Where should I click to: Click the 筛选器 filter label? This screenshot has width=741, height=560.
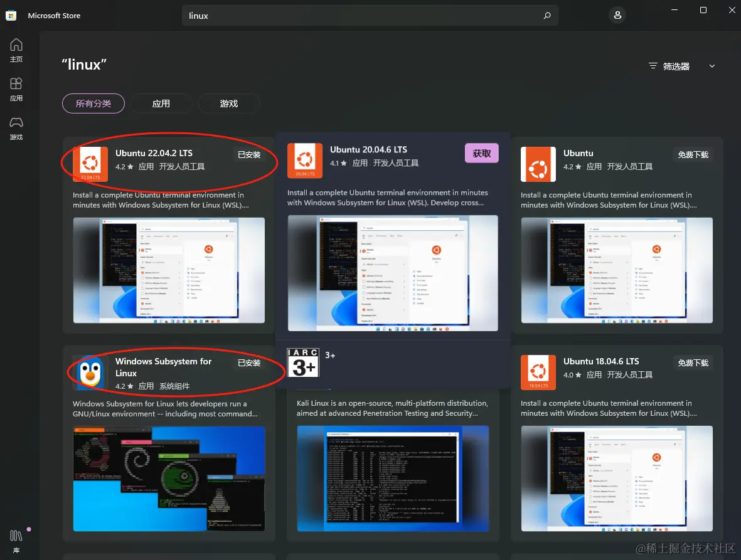tap(676, 66)
